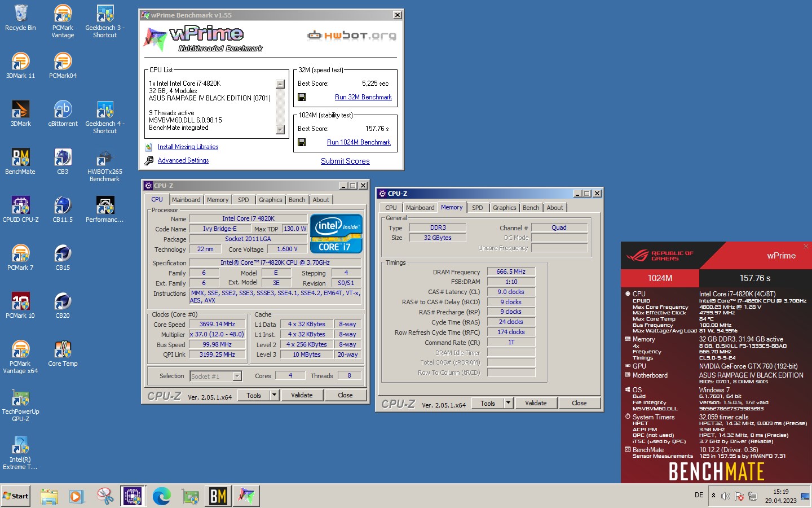This screenshot has height=508, width=812.
Task: Open the Snipping Tool taskbar icon
Action: coord(105,496)
